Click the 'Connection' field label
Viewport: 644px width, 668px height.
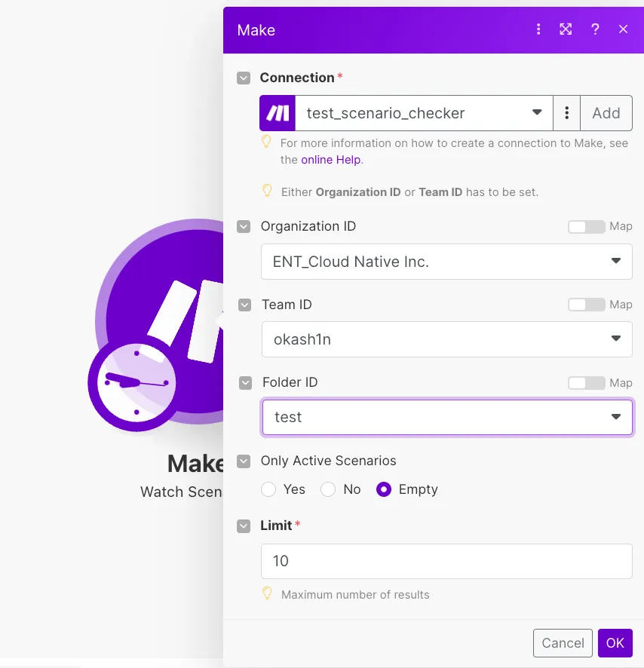(297, 78)
